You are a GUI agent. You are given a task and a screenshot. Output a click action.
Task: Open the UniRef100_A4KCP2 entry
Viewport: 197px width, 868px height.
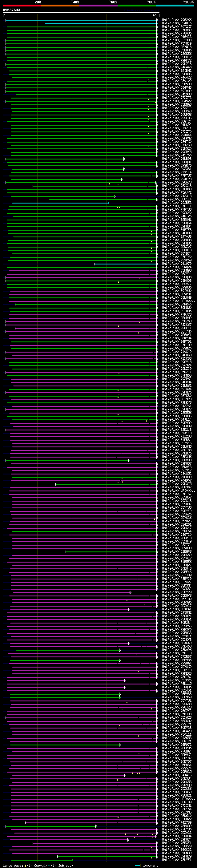click(x=177, y=125)
